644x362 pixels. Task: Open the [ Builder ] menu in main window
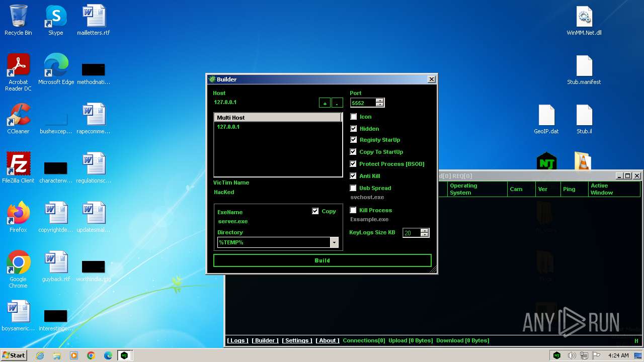pos(265,340)
